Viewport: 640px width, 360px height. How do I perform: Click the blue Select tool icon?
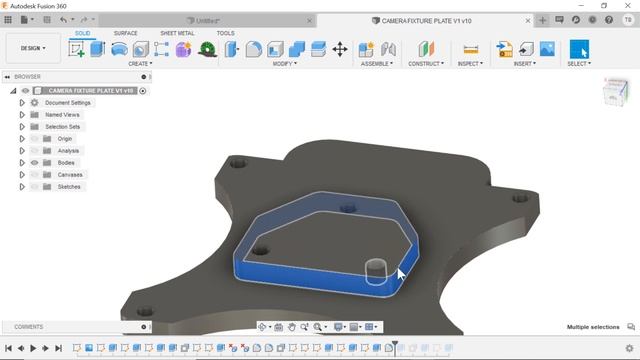point(579,49)
